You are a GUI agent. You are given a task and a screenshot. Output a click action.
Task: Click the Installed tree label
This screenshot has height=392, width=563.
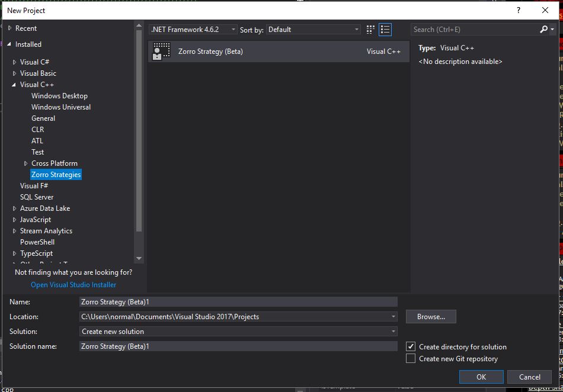pyautogui.click(x=28, y=44)
